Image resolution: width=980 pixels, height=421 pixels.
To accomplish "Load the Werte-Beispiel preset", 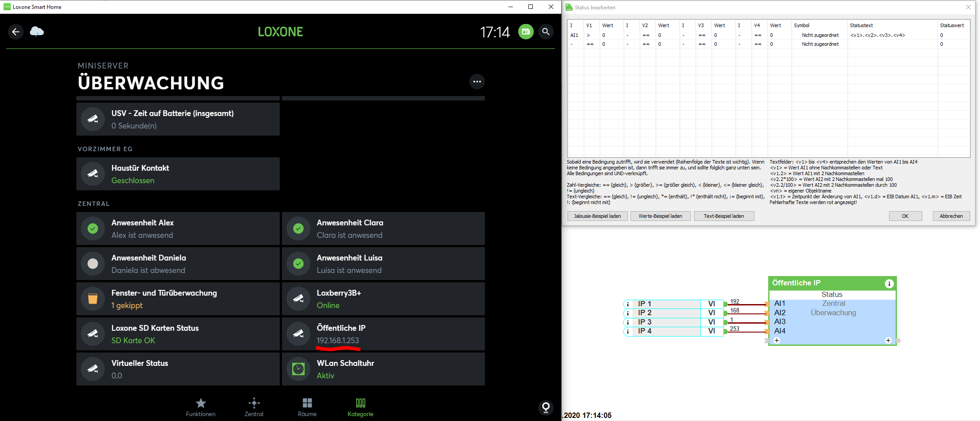I will click(x=661, y=216).
